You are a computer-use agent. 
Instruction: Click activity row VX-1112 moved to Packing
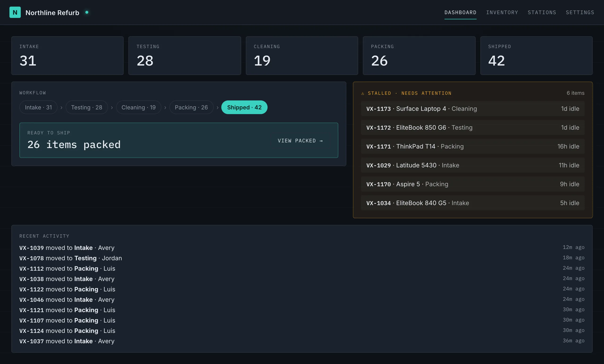coord(302,269)
